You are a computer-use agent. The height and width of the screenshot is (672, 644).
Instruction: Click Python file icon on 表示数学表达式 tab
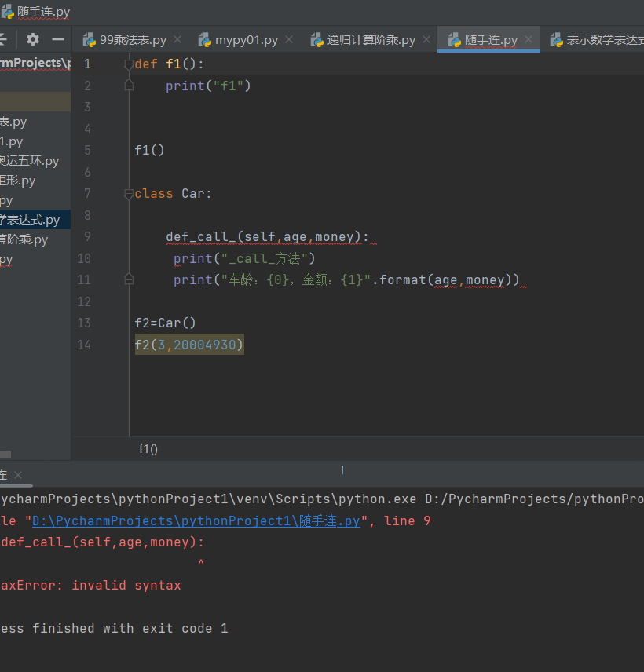pyautogui.click(x=557, y=40)
